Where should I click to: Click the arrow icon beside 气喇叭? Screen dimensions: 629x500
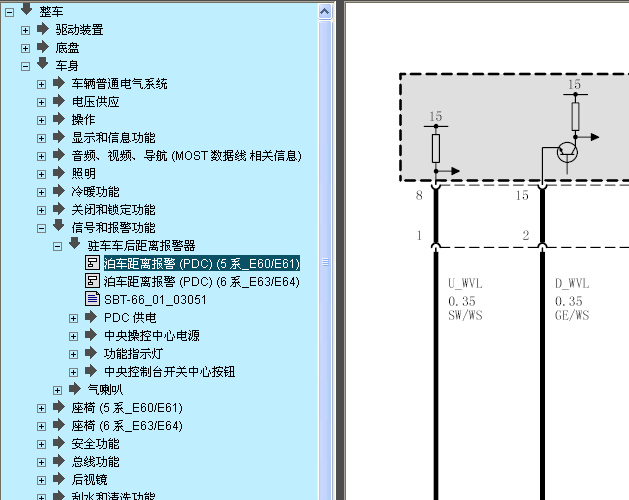click(75, 388)
